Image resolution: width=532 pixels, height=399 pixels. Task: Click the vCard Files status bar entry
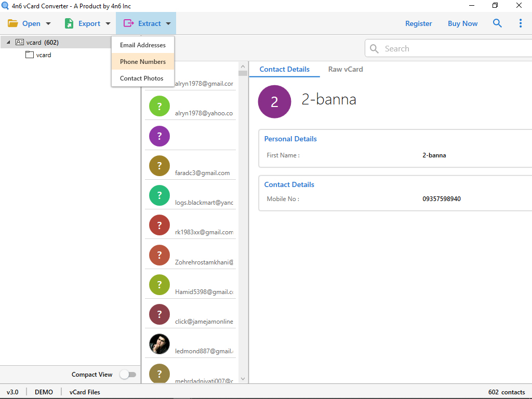click(85, 392)
